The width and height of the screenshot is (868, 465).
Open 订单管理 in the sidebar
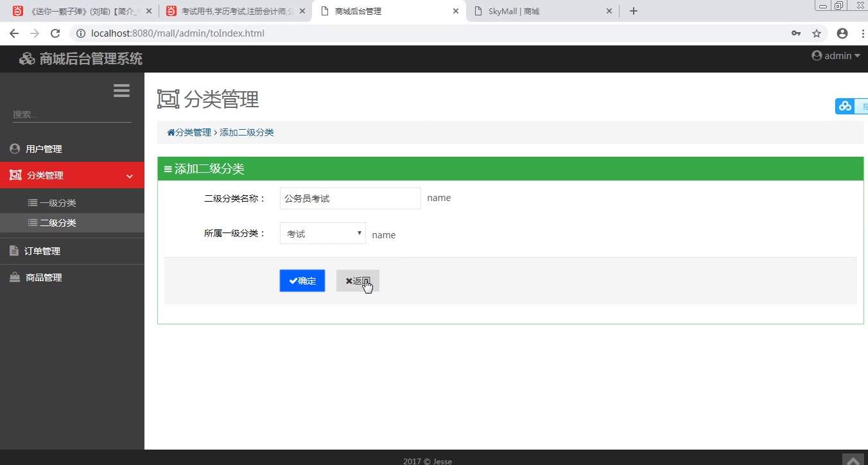click(72, 251)
